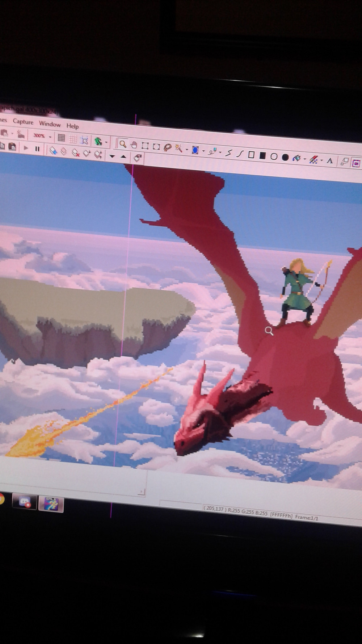Viewport: 362px width, 644px height.
Task: Select the Hand pan tool
Action: (x=134, y=145)
